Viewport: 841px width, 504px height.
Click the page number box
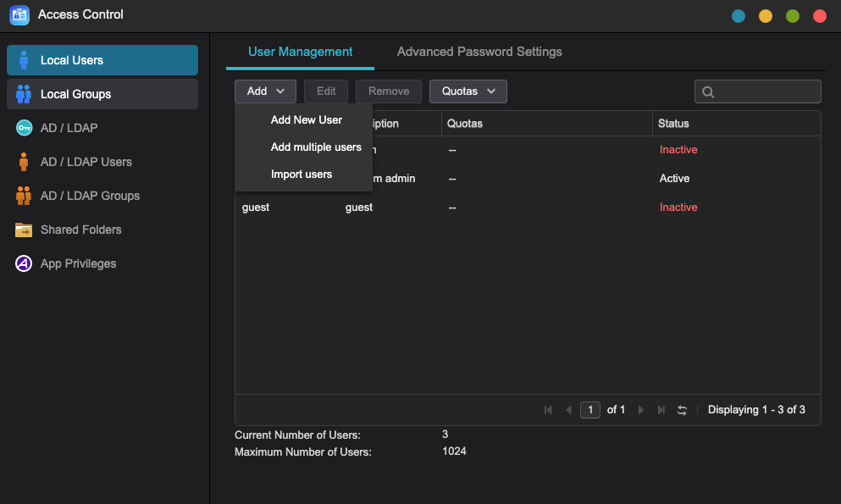[x=590, y=410]
